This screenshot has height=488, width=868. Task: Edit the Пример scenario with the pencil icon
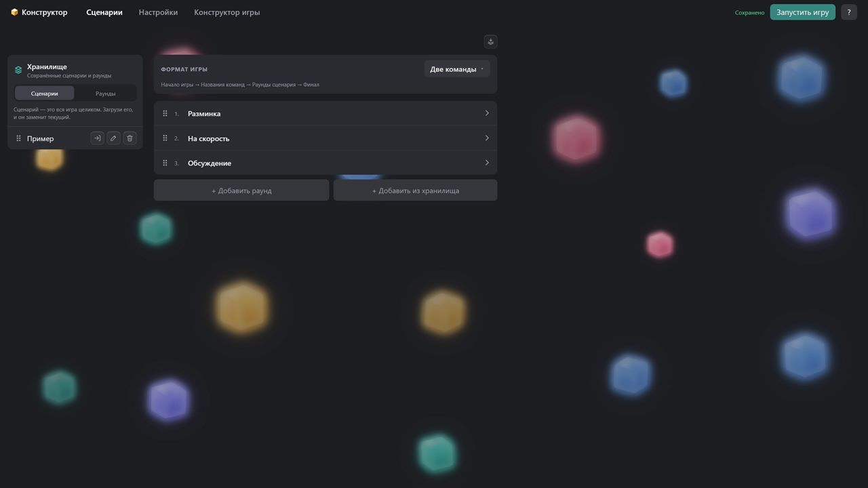113,138
